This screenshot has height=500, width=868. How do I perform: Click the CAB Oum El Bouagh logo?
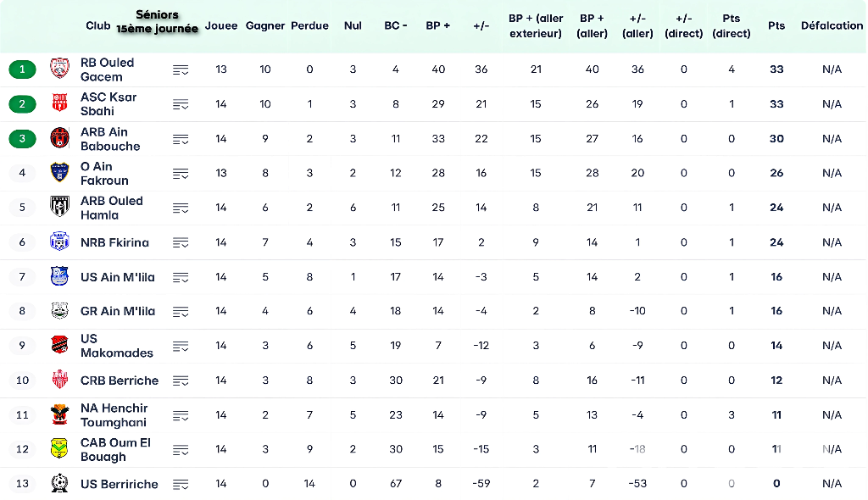(x=59, y=449)
